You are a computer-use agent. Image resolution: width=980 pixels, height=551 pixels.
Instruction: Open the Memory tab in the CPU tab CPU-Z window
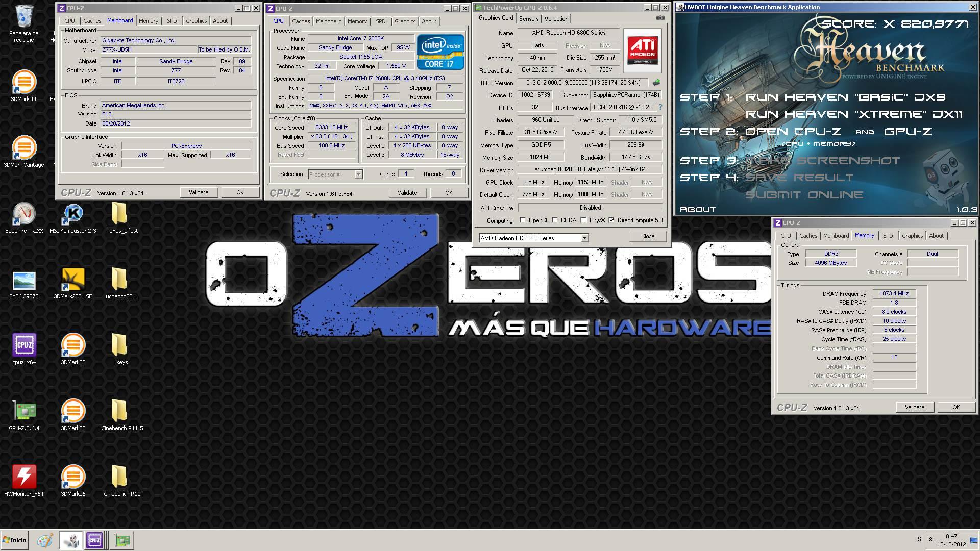[x=357, y=21]
